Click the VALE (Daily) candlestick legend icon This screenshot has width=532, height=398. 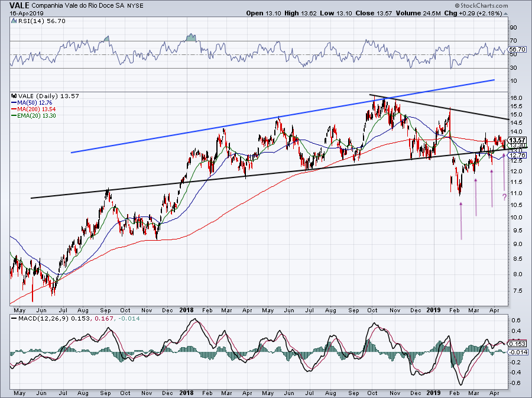pyautogui.click(x=14, y=96)
